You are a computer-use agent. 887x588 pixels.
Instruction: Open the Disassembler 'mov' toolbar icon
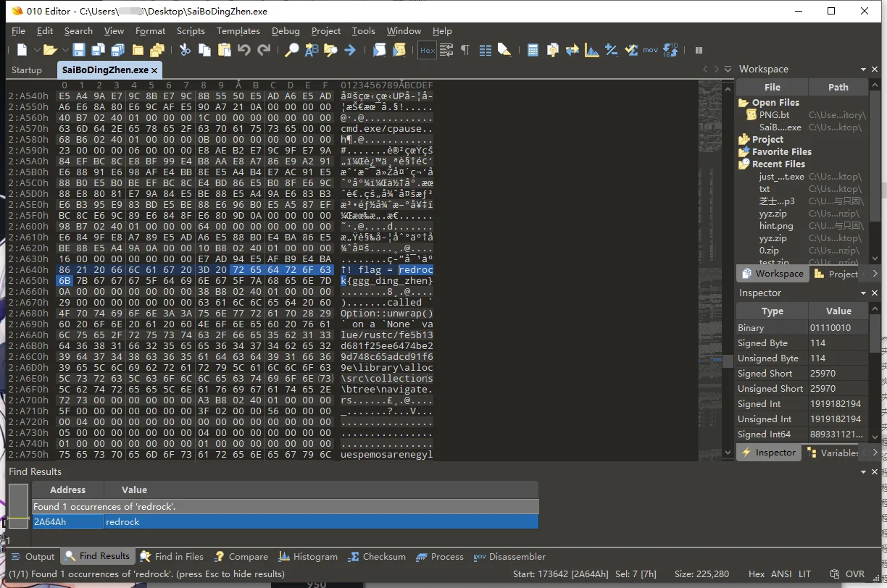pos(650,50)
